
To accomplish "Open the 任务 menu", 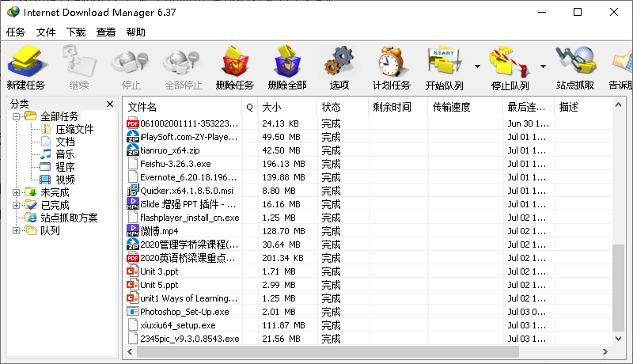I will tap(16, 32).
